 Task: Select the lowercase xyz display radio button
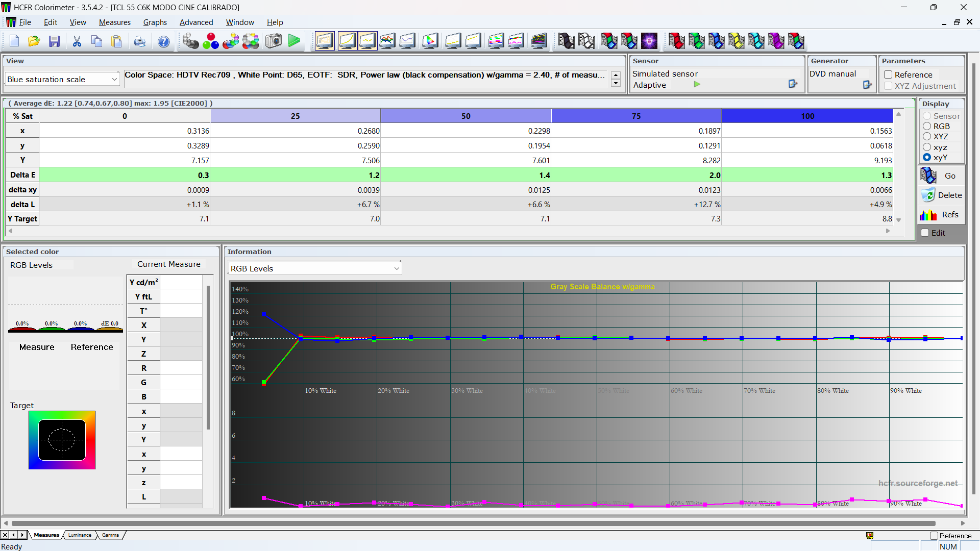pyautogui.click(x=927, y=147)
